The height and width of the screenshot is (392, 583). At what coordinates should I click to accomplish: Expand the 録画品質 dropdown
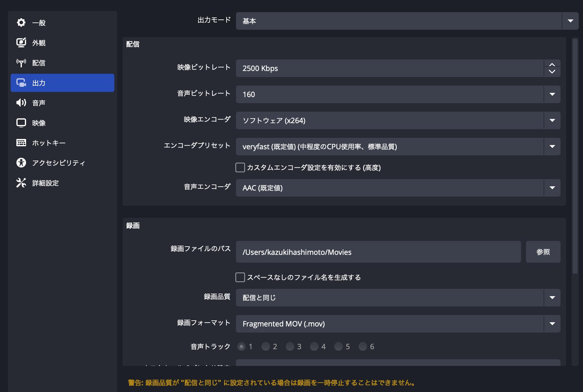point(398,298)
